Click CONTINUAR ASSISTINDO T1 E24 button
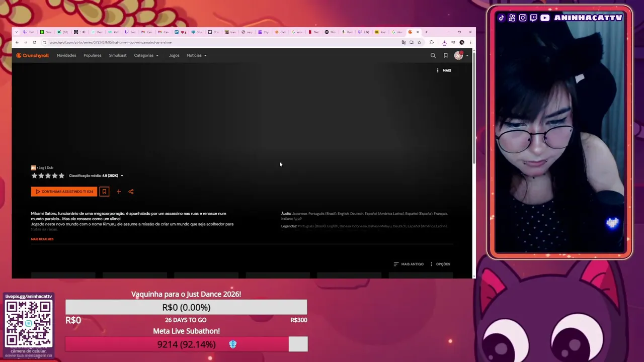 (x=64, y=192)
